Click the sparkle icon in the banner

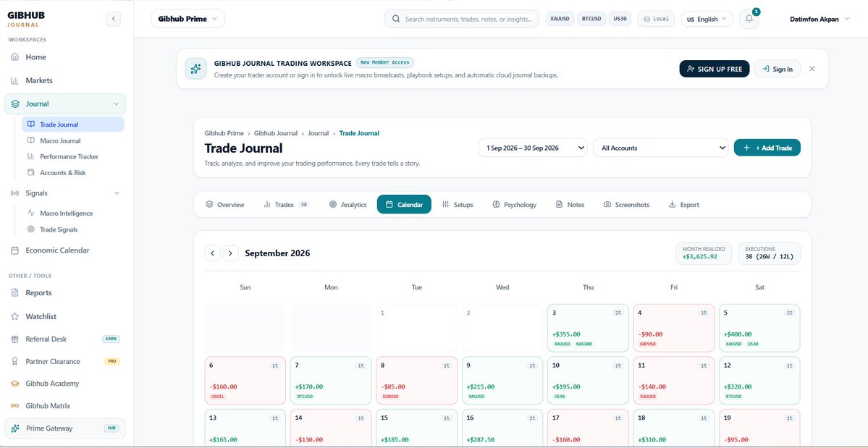[195, 69]
